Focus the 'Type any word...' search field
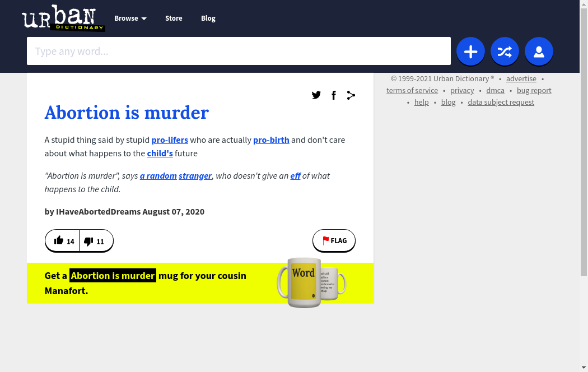 (x=239, y=52)
